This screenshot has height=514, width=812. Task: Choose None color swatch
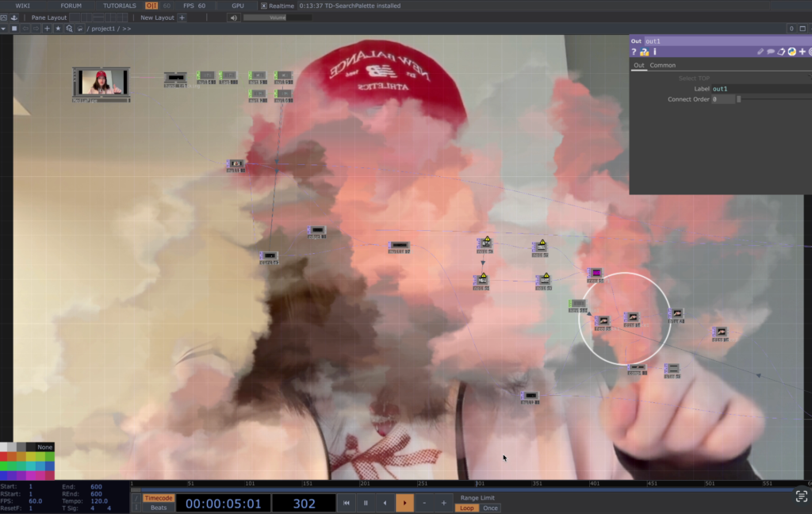44,447
